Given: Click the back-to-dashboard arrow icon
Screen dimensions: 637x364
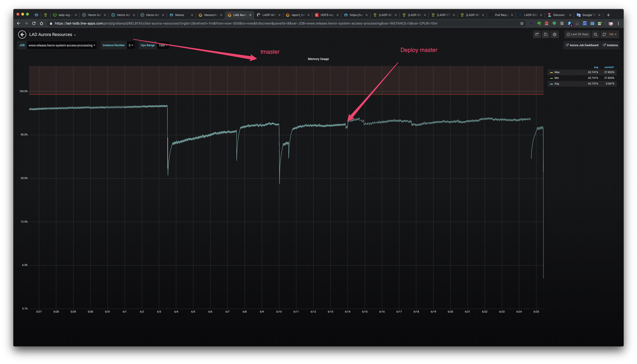Looking at the screenshot, I should 22,35.
